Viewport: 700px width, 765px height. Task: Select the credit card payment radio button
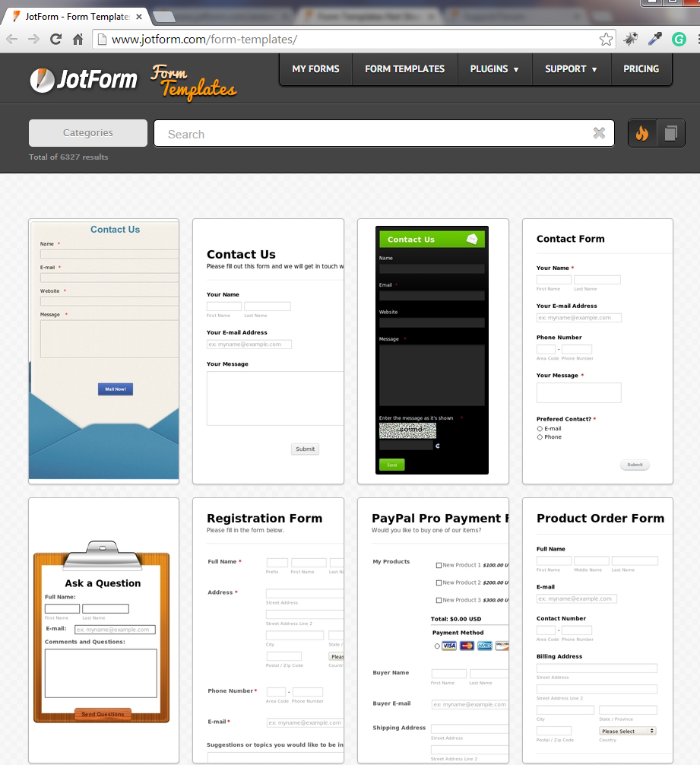pos(437,646)
